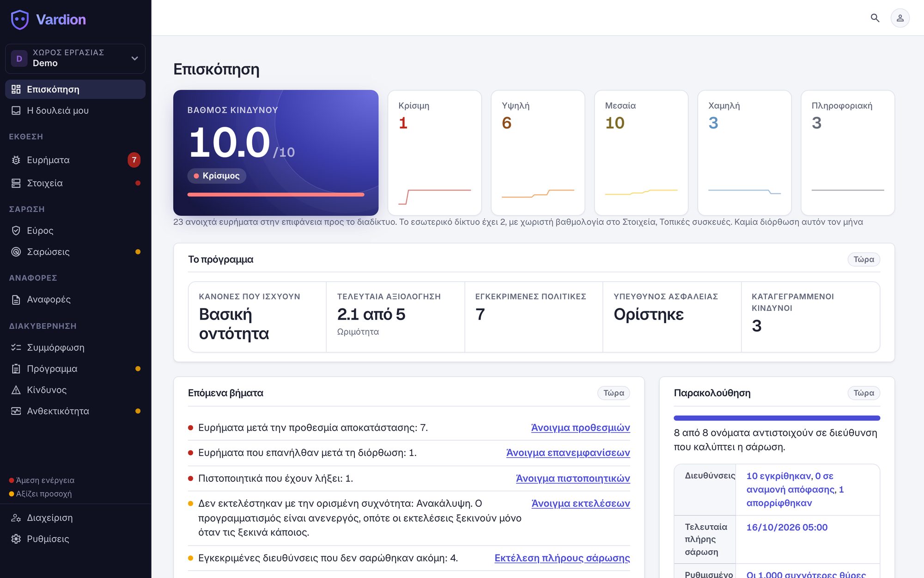Open the Υψηλή severity card
Image resolution: width=924 pixels, height=578 pixels.
(x=538, y=153)
